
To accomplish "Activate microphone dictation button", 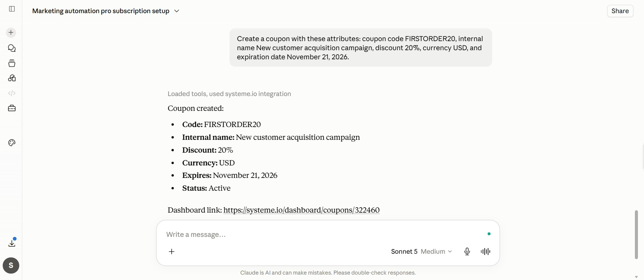I will coord(467,252).
